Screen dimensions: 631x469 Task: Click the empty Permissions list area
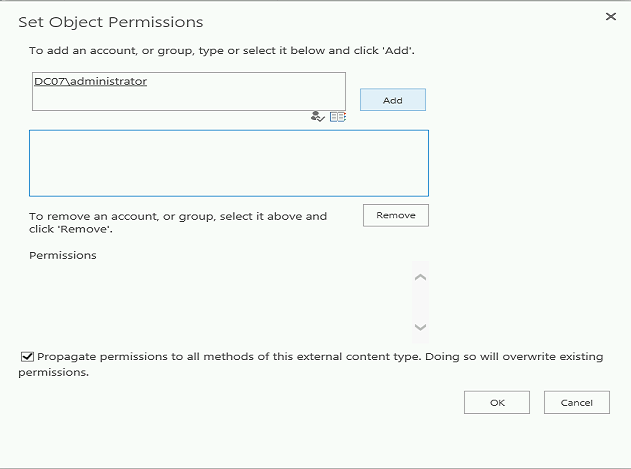[215, 302]
